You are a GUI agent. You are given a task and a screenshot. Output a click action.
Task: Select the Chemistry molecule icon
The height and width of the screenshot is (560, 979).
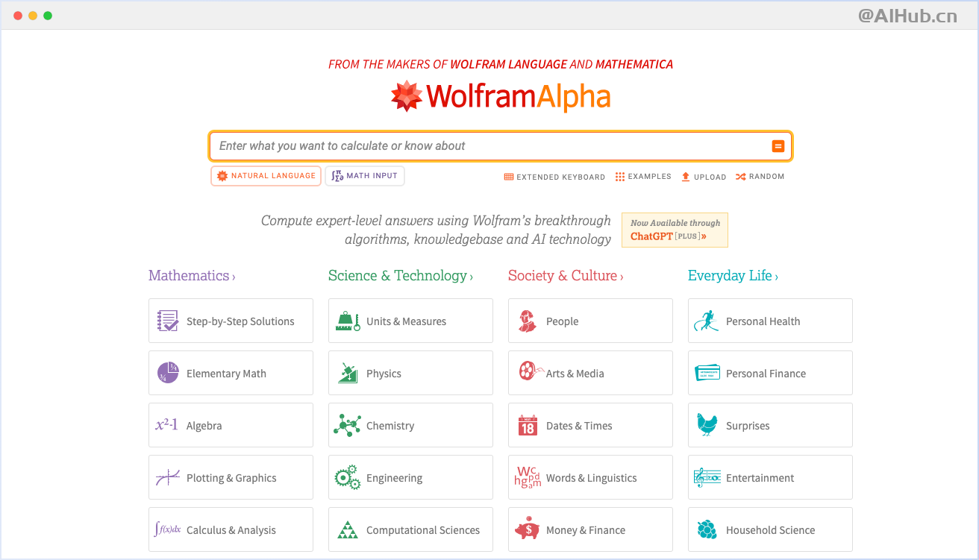coord(347,425)
